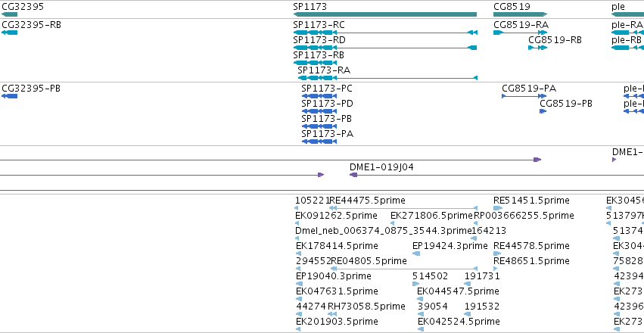Select the CG32395-RB transcript label
644x333 pixels.
click(31, 25)
